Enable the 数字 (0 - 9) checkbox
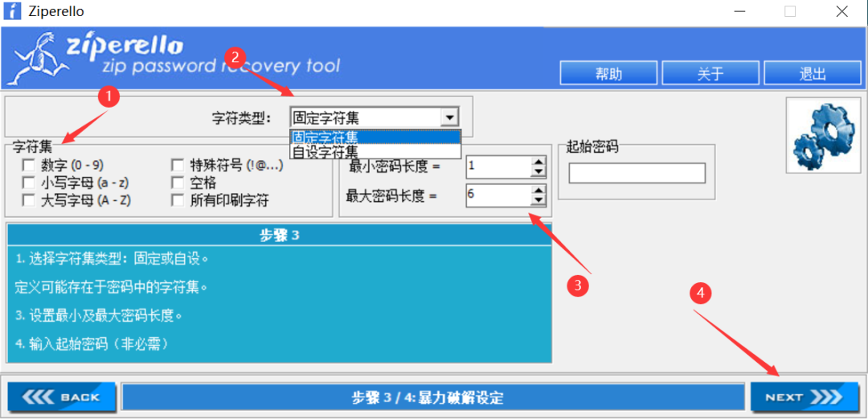This screenshot has height=419, width=868. click(x=28, y=165)
